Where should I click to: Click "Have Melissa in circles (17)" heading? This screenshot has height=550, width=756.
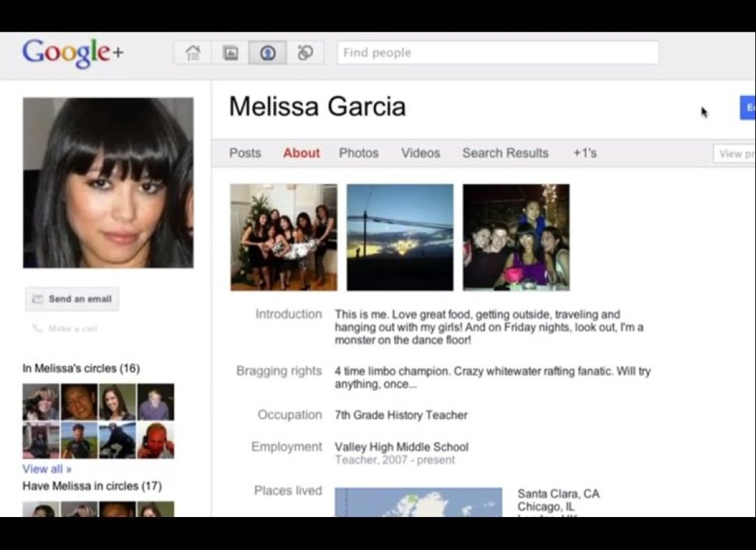coord(92,486)
